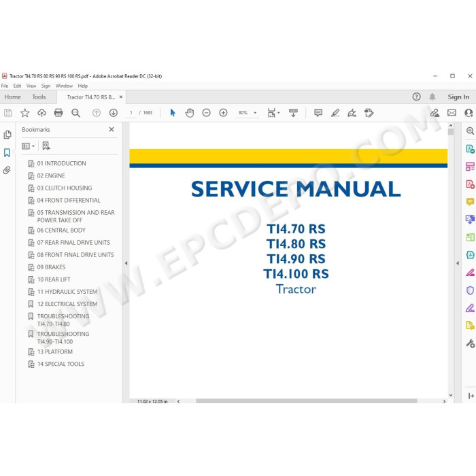
Task: Add the document to starred files
Action: click(x=25, y=113)
